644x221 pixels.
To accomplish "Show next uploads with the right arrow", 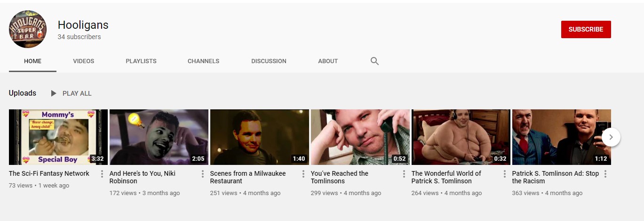I will [611, 137].
